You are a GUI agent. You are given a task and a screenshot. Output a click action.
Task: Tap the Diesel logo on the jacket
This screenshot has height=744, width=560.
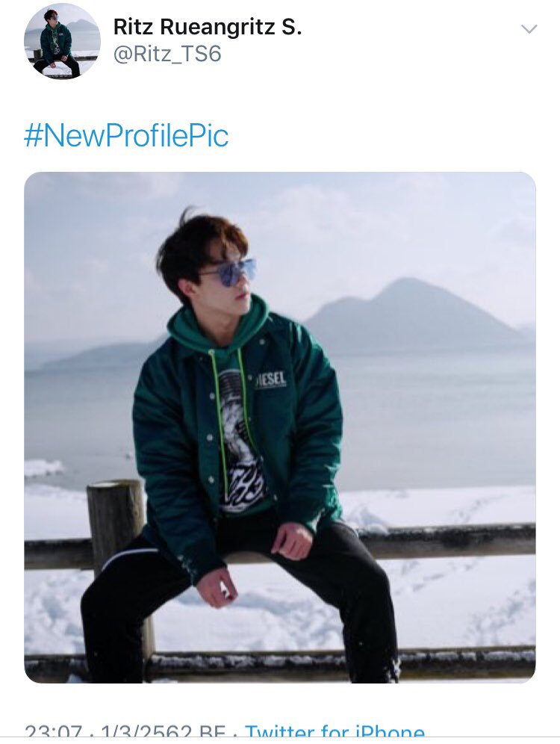(271, 380)
